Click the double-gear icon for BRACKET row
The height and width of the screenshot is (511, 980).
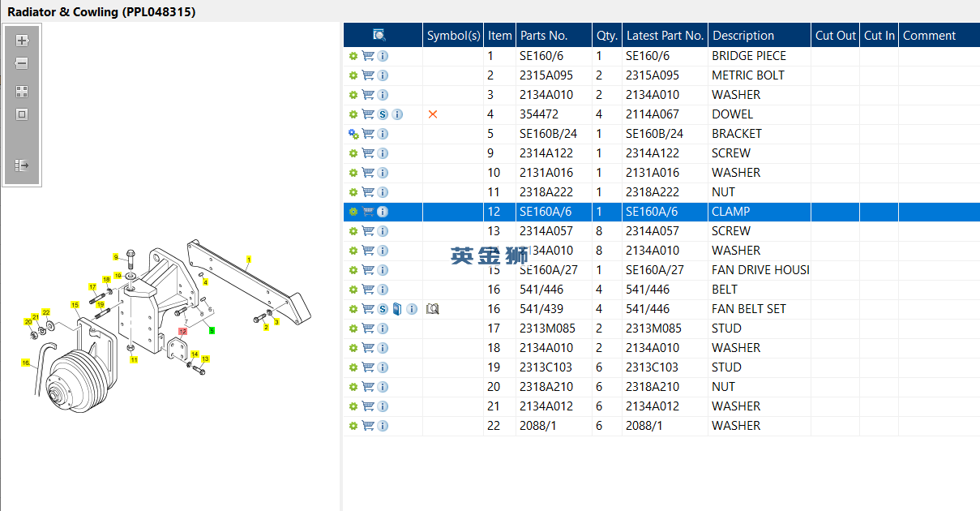coord(353,134)
